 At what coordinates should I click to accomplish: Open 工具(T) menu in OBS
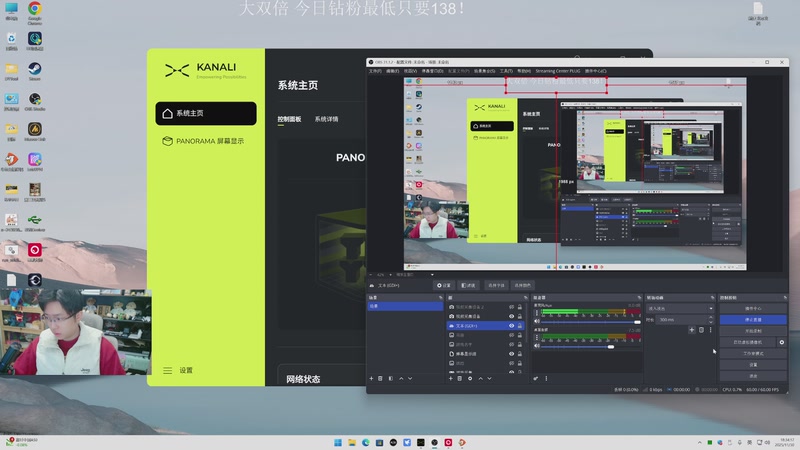pos(506,71)
